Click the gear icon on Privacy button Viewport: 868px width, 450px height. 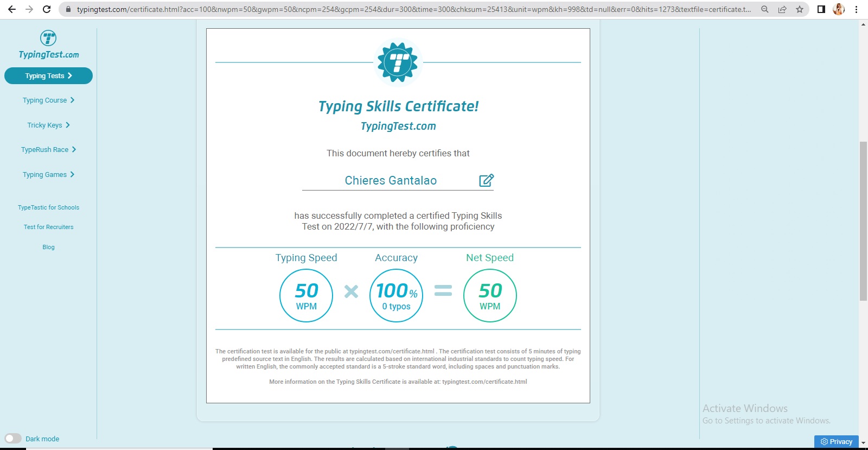[x=824, y=442]
